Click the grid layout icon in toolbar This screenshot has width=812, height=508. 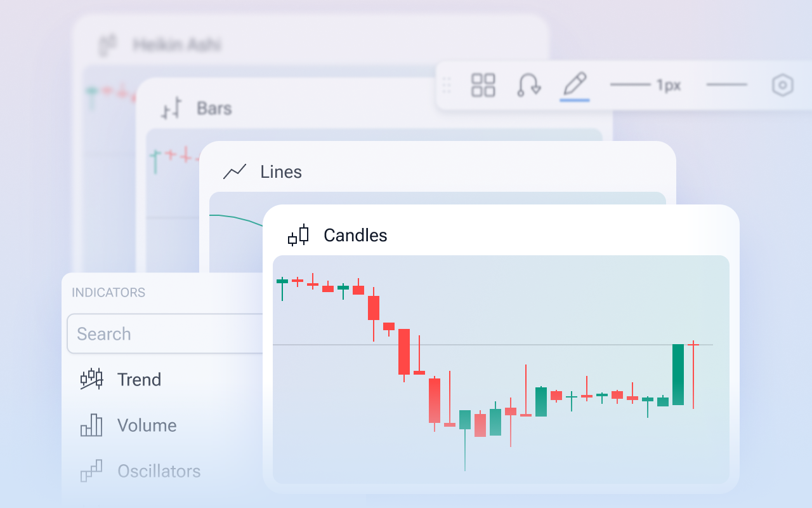[483, 85]
